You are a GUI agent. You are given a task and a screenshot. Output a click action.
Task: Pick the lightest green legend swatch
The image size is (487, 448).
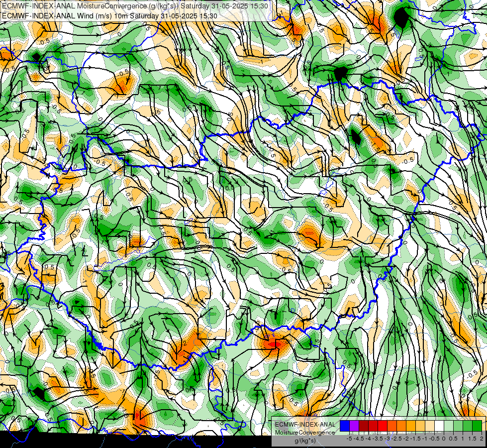tap(449, 426)
